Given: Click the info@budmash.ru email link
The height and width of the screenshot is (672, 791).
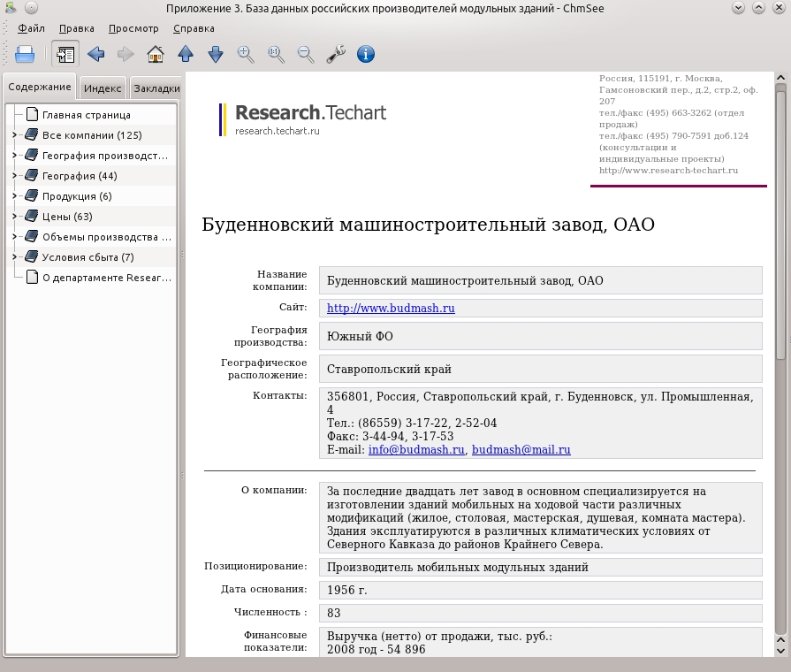Looking at the screenshot, I should [x=416, y=449].
